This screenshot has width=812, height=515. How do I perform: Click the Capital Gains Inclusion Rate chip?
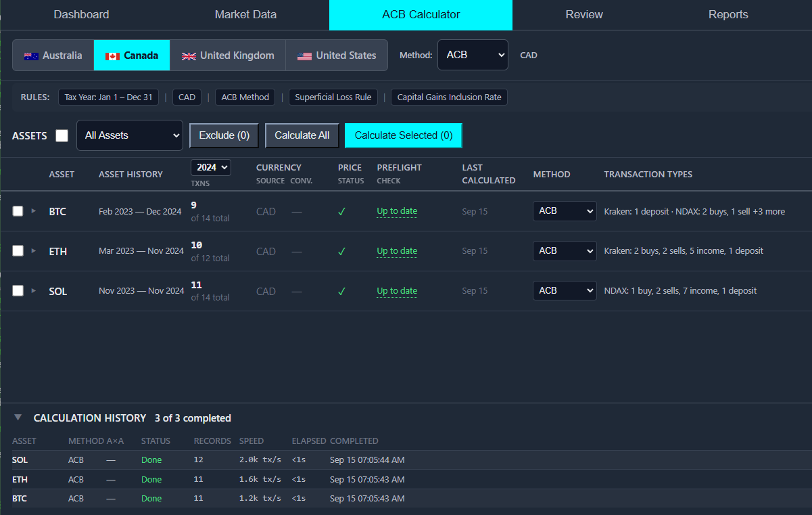point(450,97)
